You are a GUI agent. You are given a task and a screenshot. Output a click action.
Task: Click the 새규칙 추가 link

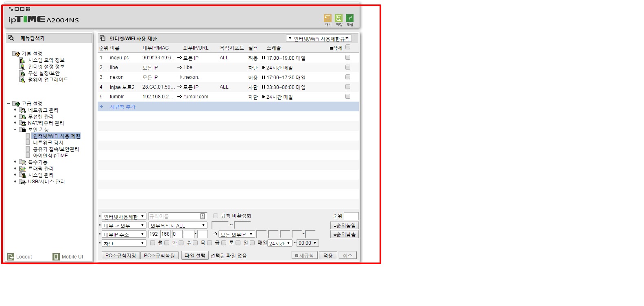click(x=122, y=107)
